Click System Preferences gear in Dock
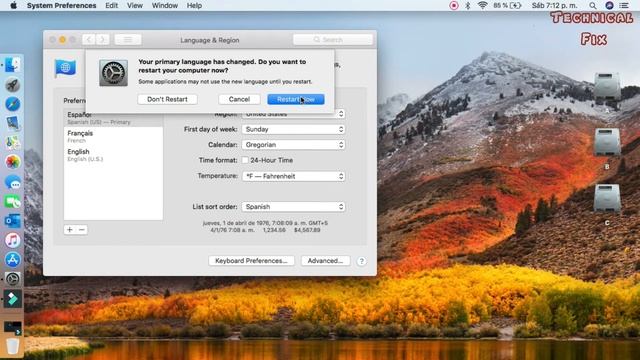Viewport: 640px width, 360px height. [x=13, y=279]
